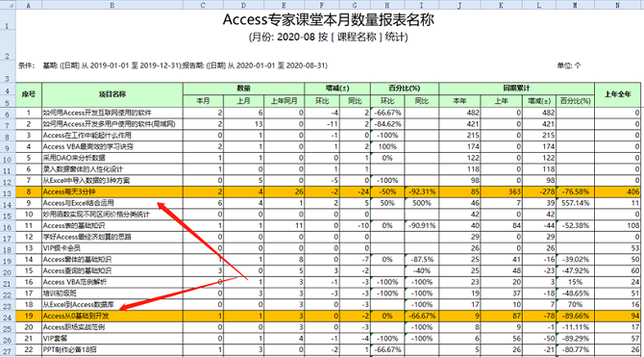Click the 项目名称 header cell
The height and width of the screenshot is (357, 644).
[112, 94]
